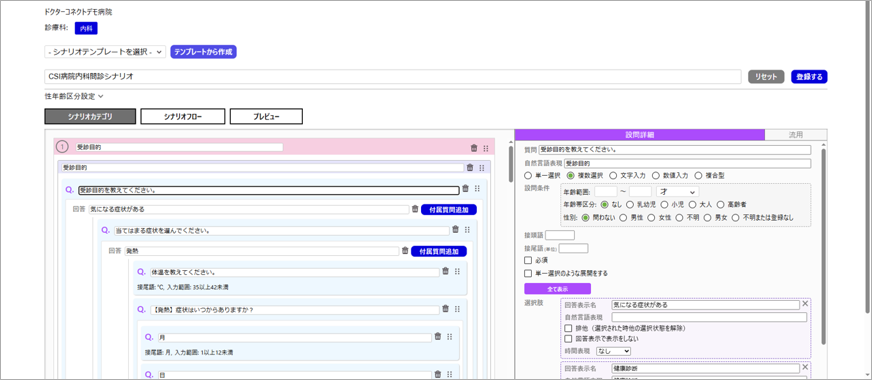
Task: Remove choice 健康診断 with X
Action: tap(805, 368)
